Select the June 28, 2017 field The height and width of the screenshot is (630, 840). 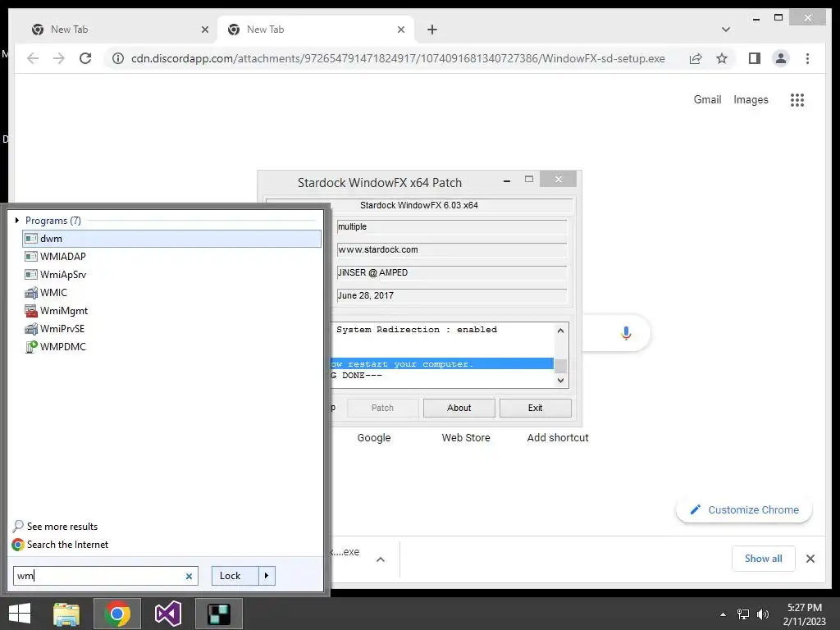(451, 296)
